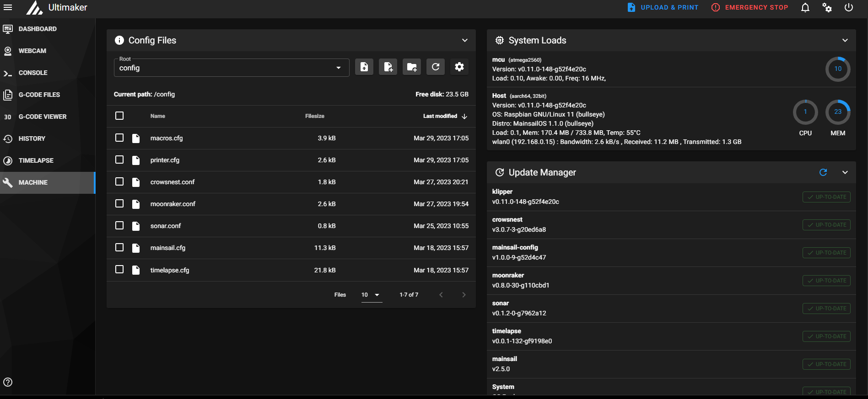Open the moonraker.conf file name

[x=173, y=204]
